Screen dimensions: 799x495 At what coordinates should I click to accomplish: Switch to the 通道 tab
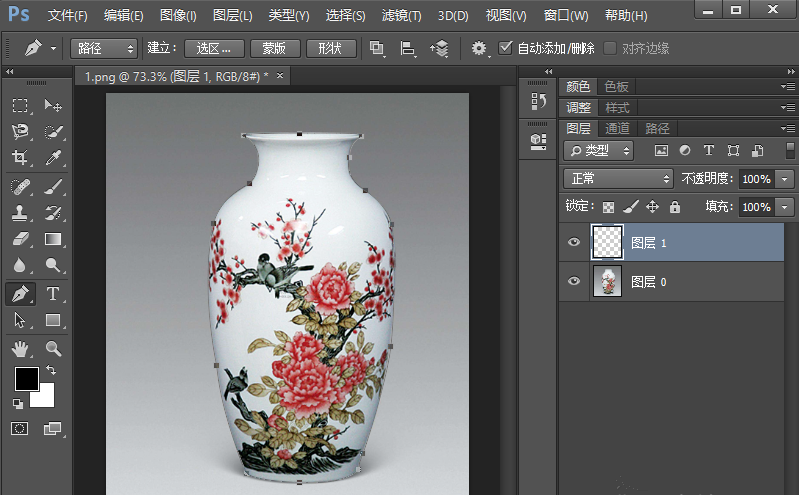tap(617, 128)
